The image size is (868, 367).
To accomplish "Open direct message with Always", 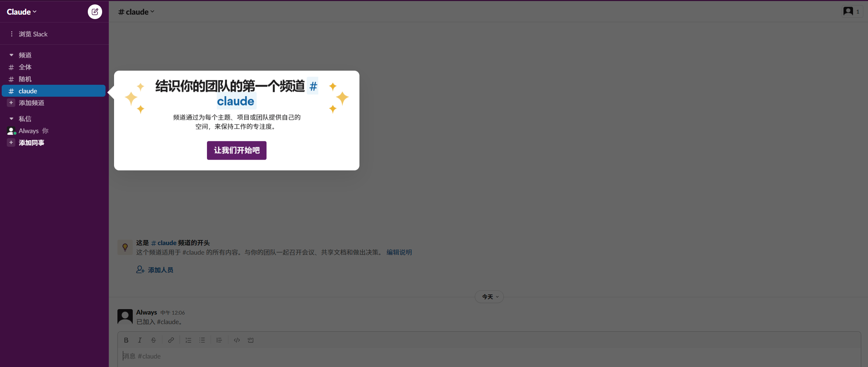I will click(x=54, y=131).
